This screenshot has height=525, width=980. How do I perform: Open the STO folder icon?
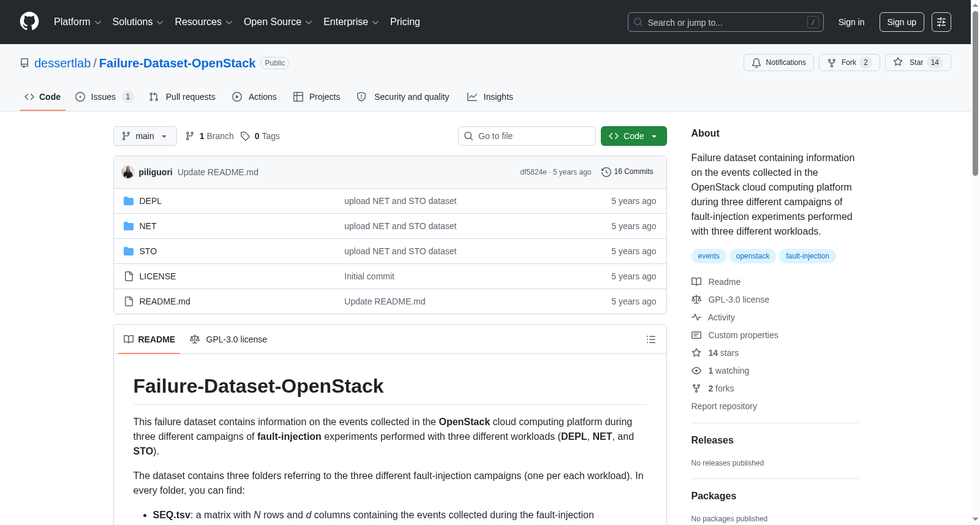[x=129, y=251]
